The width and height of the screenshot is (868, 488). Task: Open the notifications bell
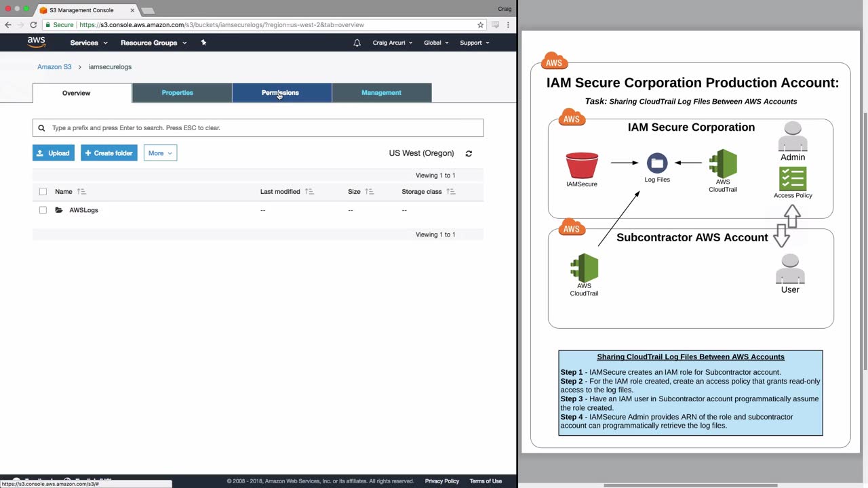click(357, 43)
